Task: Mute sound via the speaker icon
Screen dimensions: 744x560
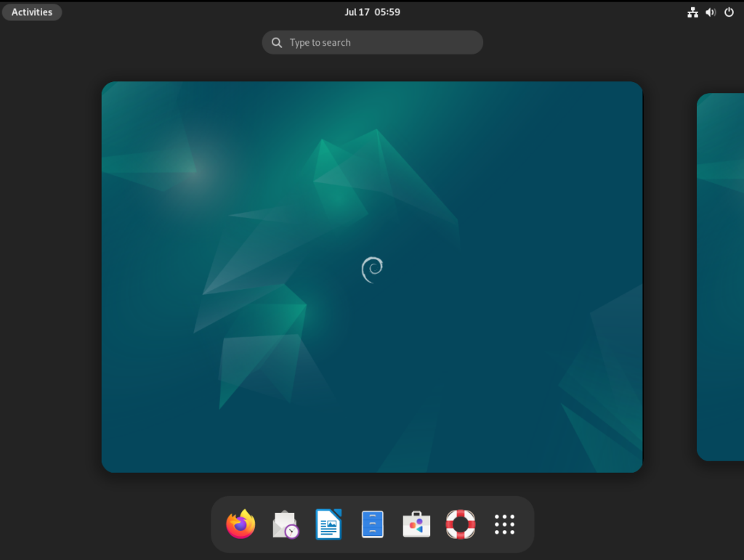Action: tap(710, 12)
